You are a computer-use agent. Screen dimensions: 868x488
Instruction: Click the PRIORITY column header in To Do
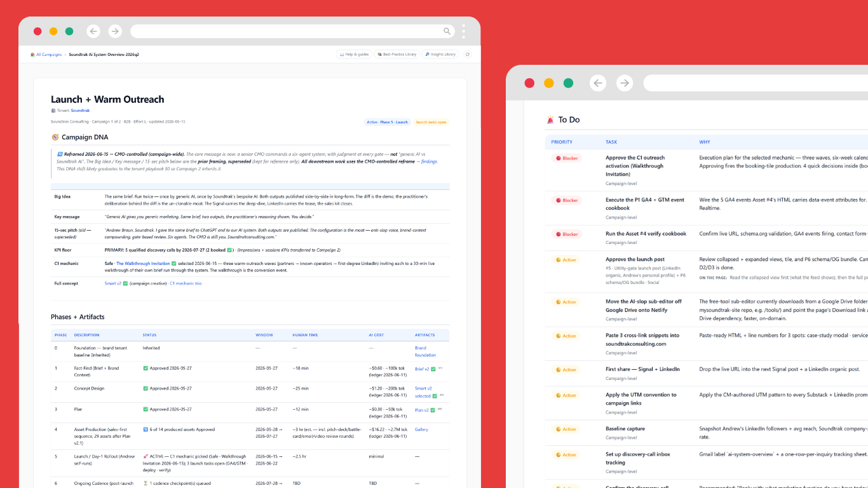[x=562, y=142]
